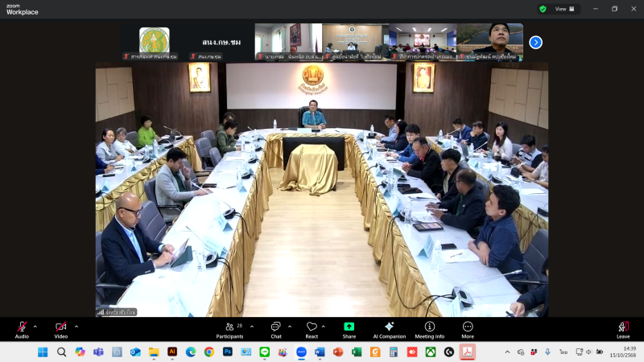Screen dimensions: 644x362
Task: Select participant thumbnail showing blue-lit meeting room
Action: (423, 42)
